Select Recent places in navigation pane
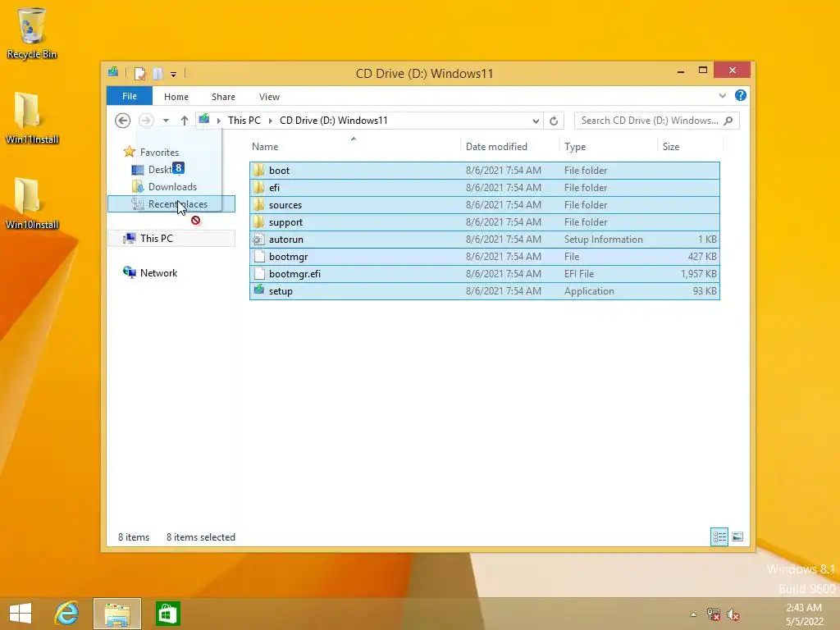840x630 pixels. (x=171, y=204)
